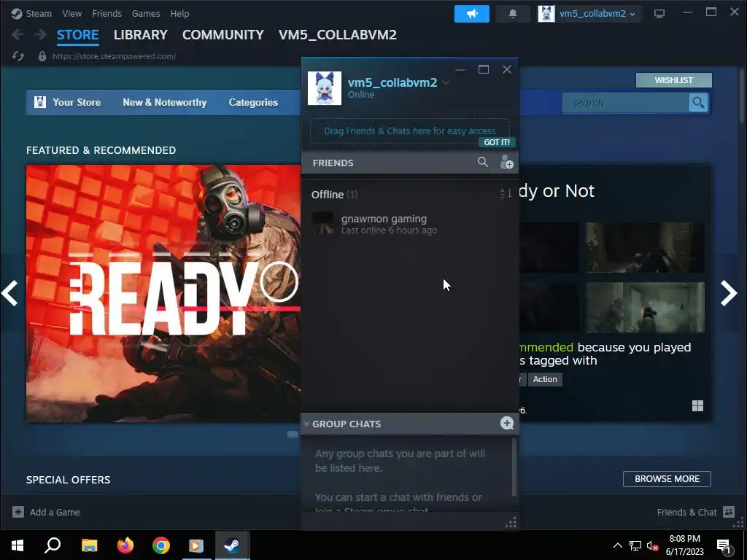Open the View menu

click(x=72, y=13)
